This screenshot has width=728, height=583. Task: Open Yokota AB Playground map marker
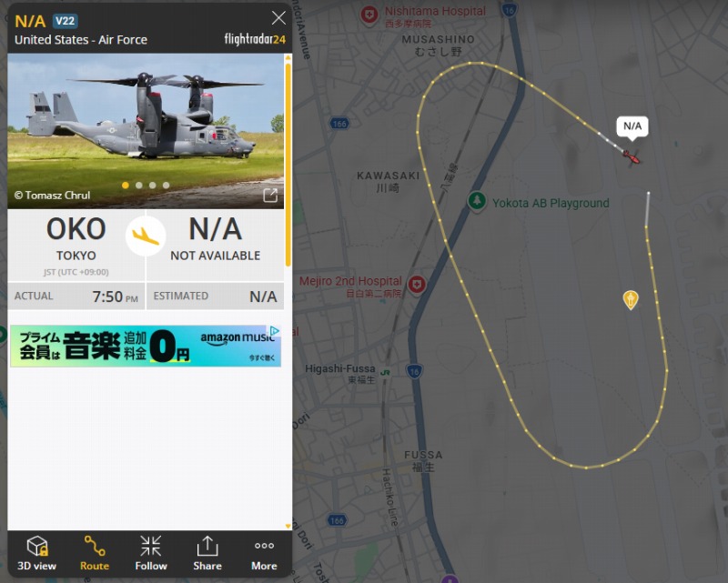(x=477, y=201)
